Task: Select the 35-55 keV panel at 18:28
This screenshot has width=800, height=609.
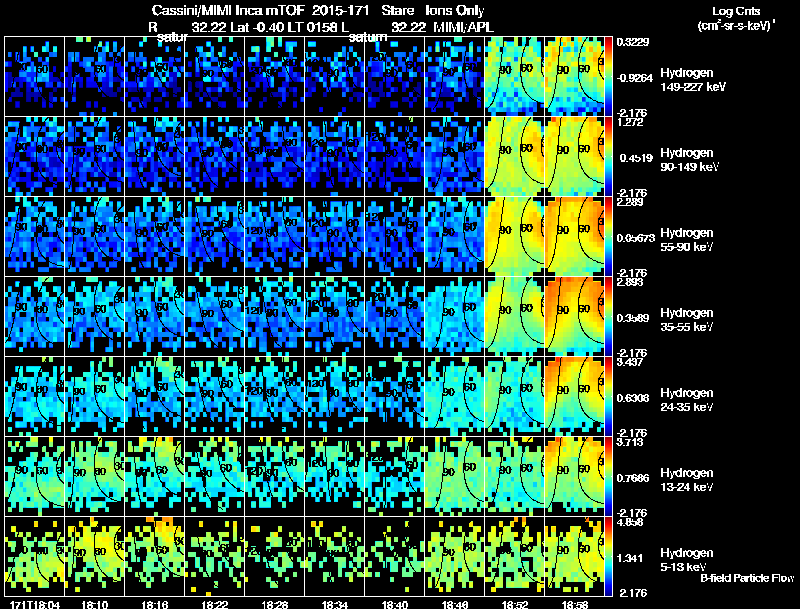Action: click(x=274, y=316)
